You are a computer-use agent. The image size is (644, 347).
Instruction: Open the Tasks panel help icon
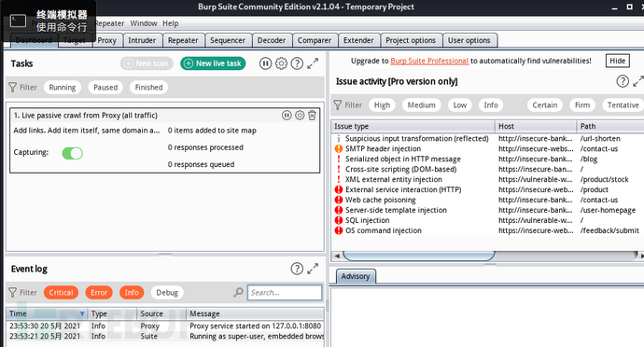(297, 63)
